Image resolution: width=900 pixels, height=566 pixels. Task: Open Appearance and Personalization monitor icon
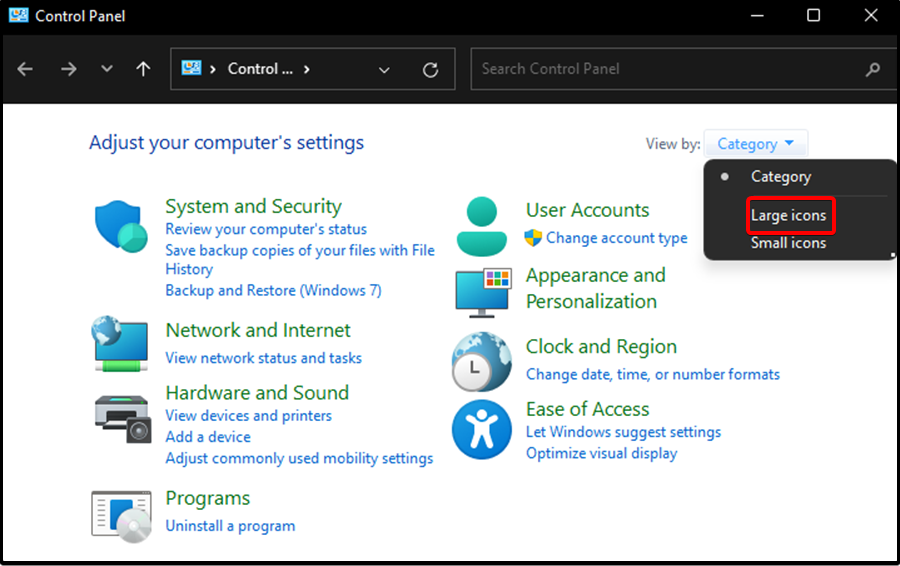(x=482, y=292)
